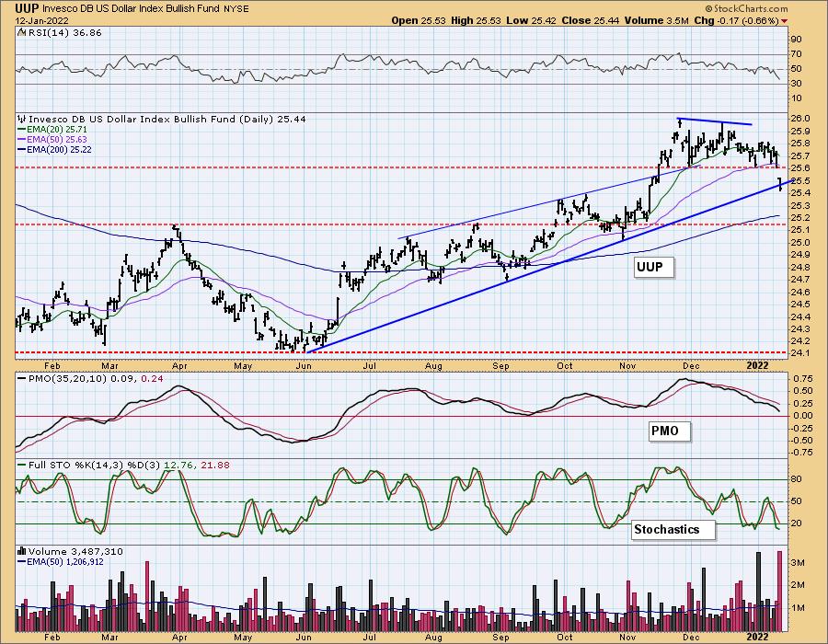The height and width of the screenshot is (644, 828).
Task: Click the 0.75 label on PMO axis
Action: pos(803,378)
